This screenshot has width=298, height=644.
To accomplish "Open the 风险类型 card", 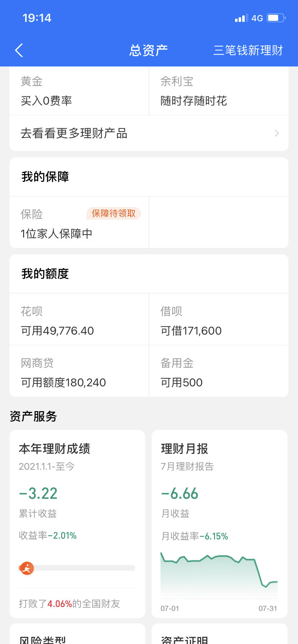I will [77, 634].
